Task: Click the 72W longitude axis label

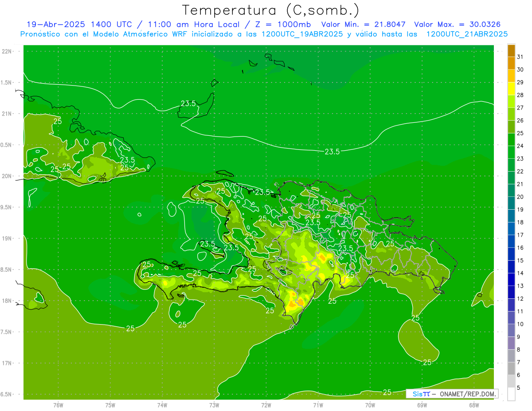Action: [x=266, y=405]
